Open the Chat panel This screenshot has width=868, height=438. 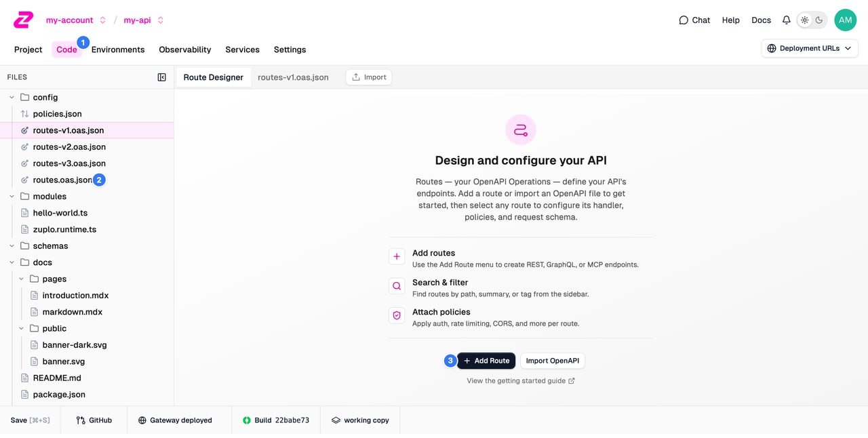click(694, 20)
